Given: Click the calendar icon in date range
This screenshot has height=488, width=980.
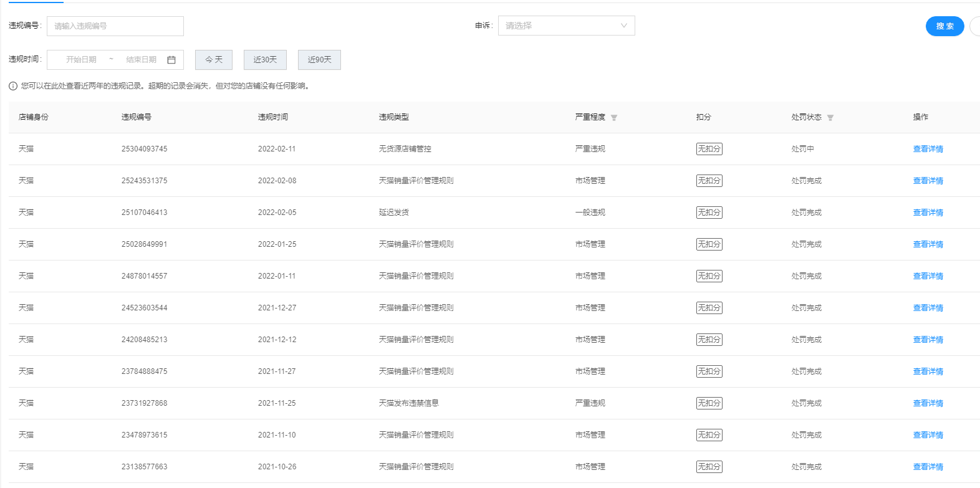Looking at the screenshot, I should (x=171, y=60).
